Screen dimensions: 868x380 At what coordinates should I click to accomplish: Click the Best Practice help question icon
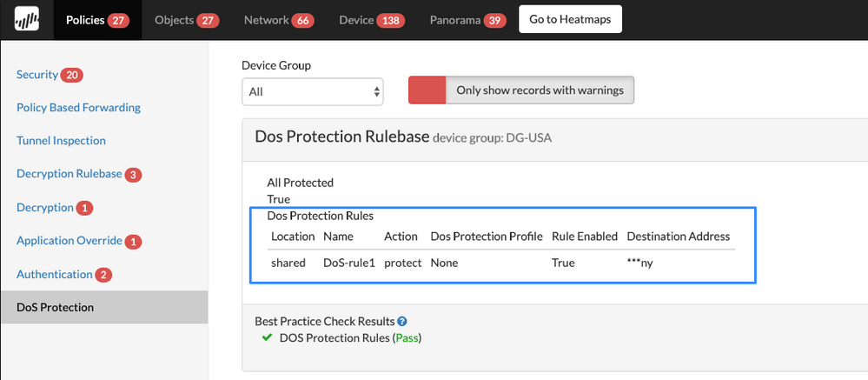402,322
